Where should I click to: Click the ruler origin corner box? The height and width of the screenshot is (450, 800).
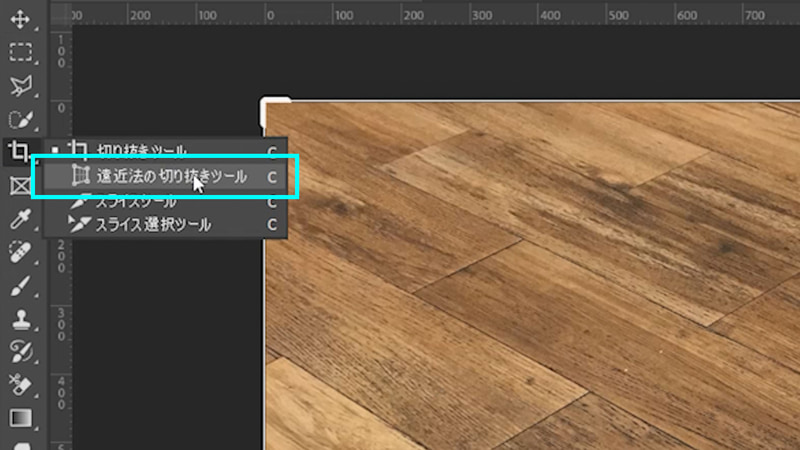tap(61, 13)
